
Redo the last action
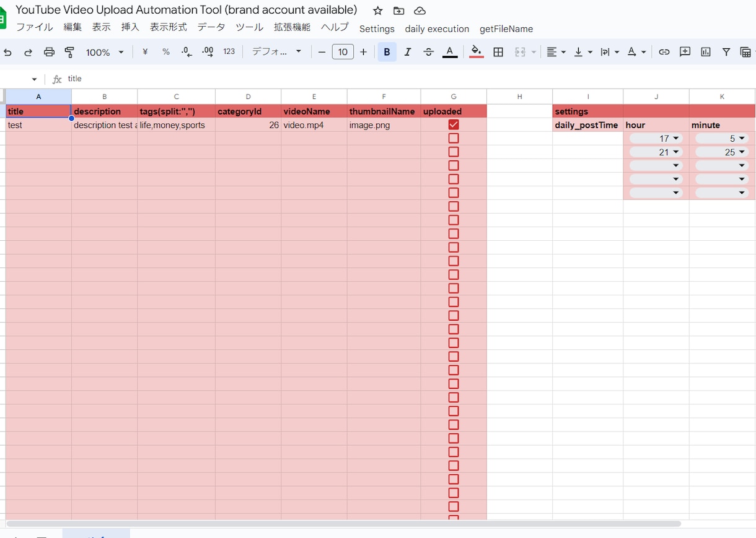click(x=28, y=52)
